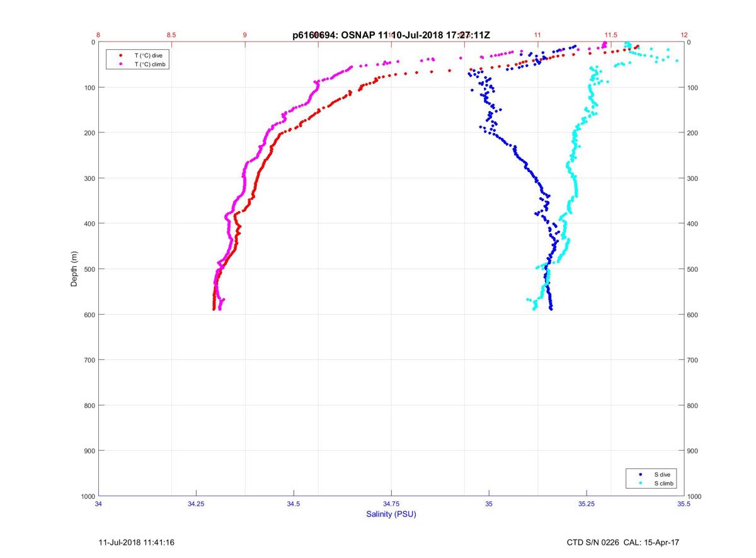Viewport: 756px width, 558px height.
Task: Click '100' beside the Depth (m) label axis
Action: click(x=89, y=88)
